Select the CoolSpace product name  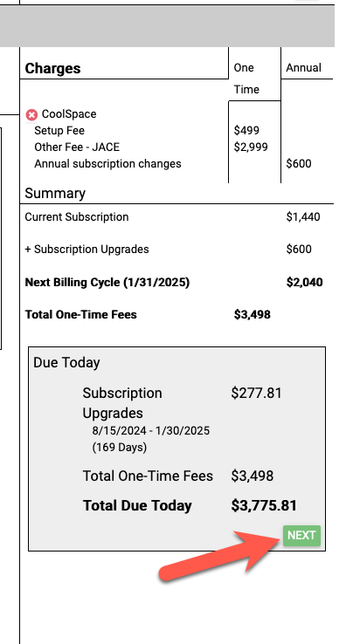(x=69, y=113)
